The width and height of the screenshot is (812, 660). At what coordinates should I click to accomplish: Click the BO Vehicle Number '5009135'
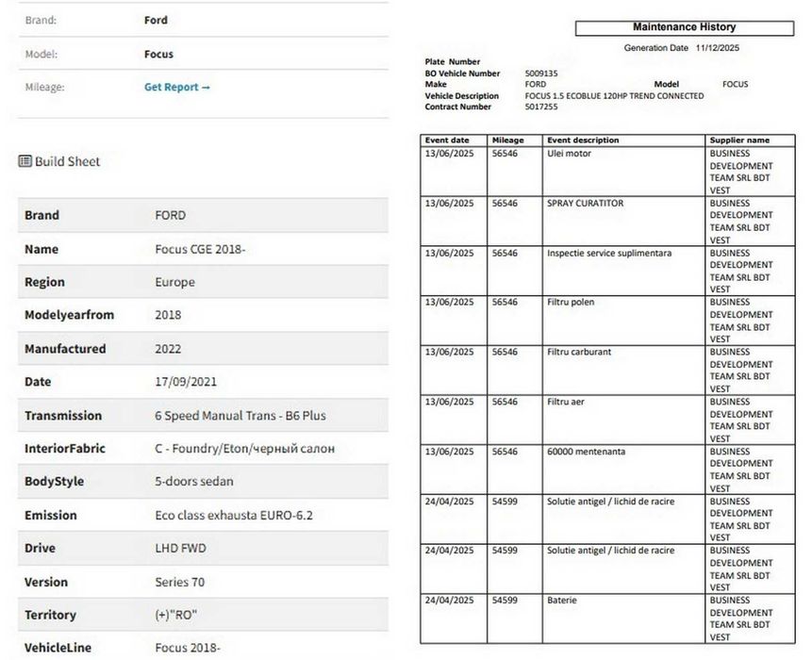[x=541, y=74]
